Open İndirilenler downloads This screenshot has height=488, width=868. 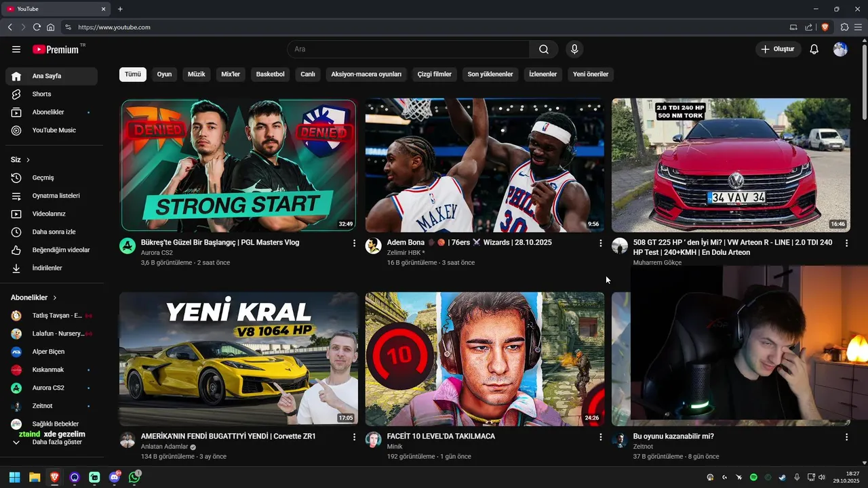[52, 268]
